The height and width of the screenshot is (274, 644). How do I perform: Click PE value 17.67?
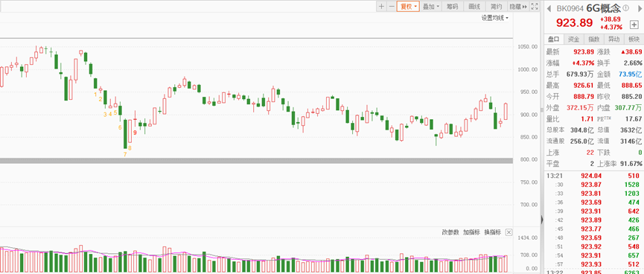coord(633,118)
